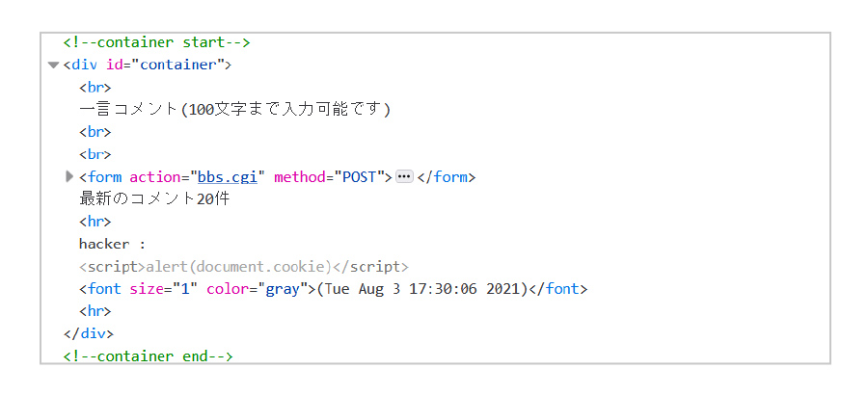Click the 最新のコメント20件 text node

[x=154, y=199]
